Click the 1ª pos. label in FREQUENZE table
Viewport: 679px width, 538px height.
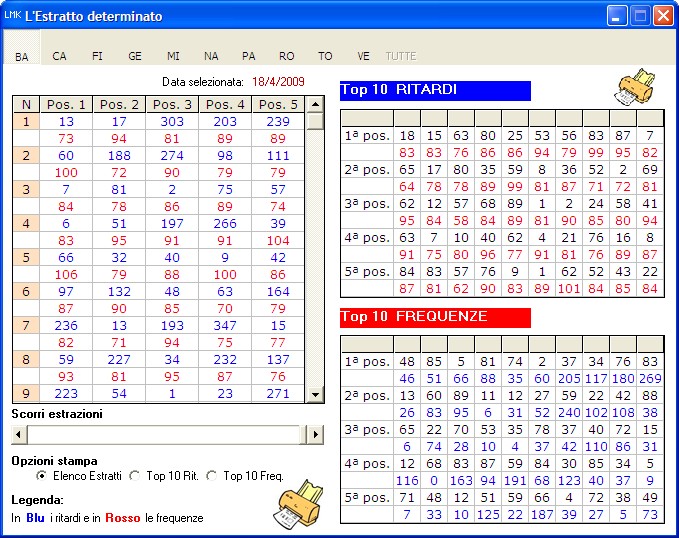click(x=367, y=362)
